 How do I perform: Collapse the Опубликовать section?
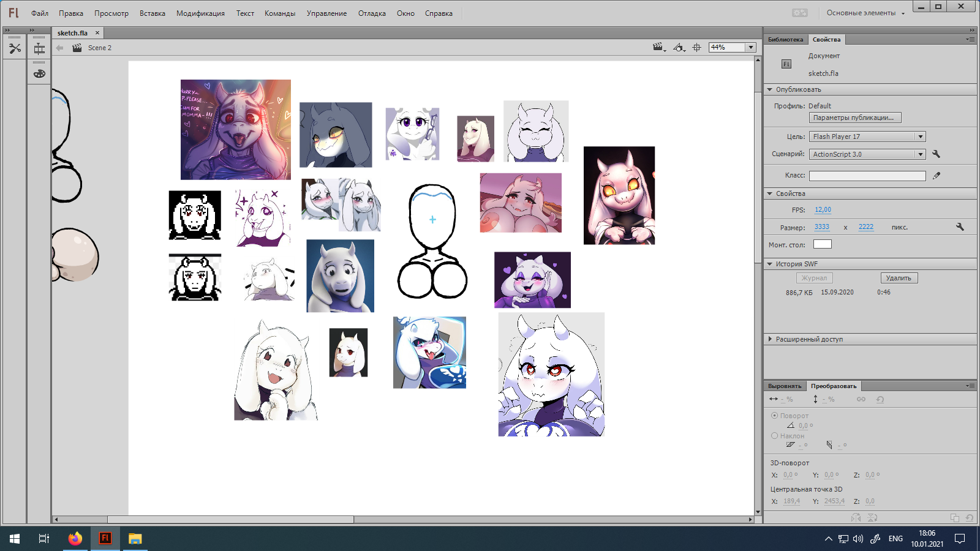[770, 89]
